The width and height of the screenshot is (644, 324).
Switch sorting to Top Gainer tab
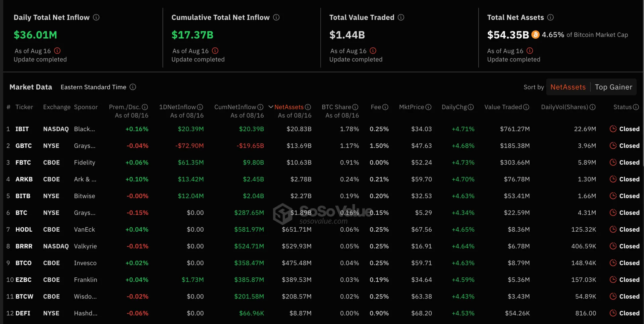click(613, 87)
